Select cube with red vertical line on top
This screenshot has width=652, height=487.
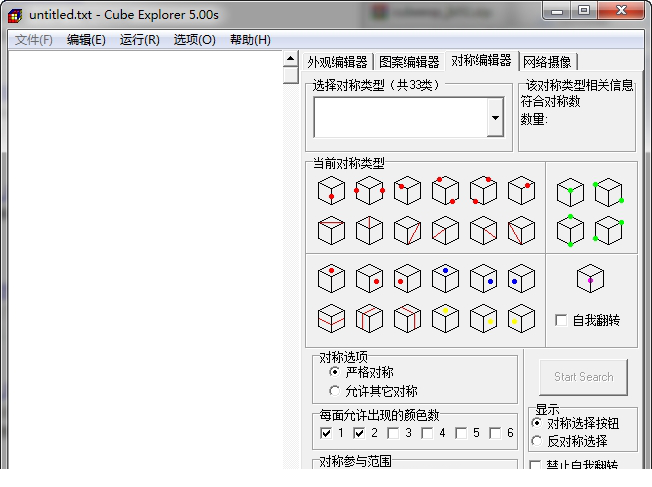(369, 230)
